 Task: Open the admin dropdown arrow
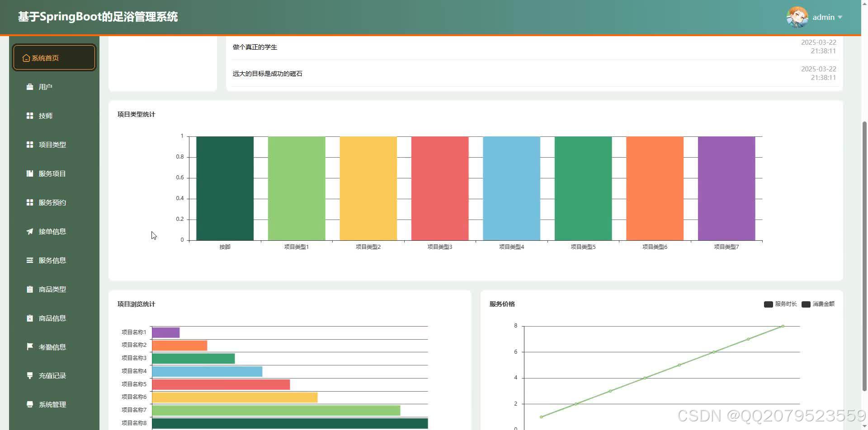(840, 18)
